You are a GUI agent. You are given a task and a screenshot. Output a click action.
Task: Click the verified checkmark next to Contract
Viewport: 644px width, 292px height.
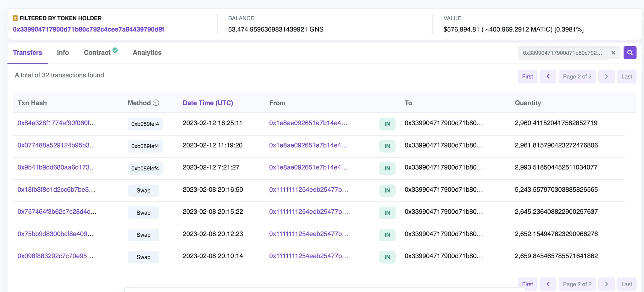click(x=115, y=50)
